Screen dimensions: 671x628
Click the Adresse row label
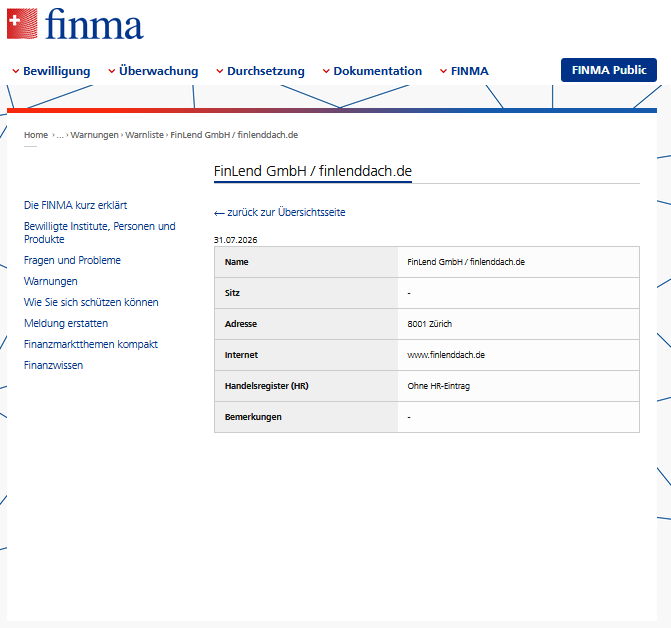click(241, 324)
